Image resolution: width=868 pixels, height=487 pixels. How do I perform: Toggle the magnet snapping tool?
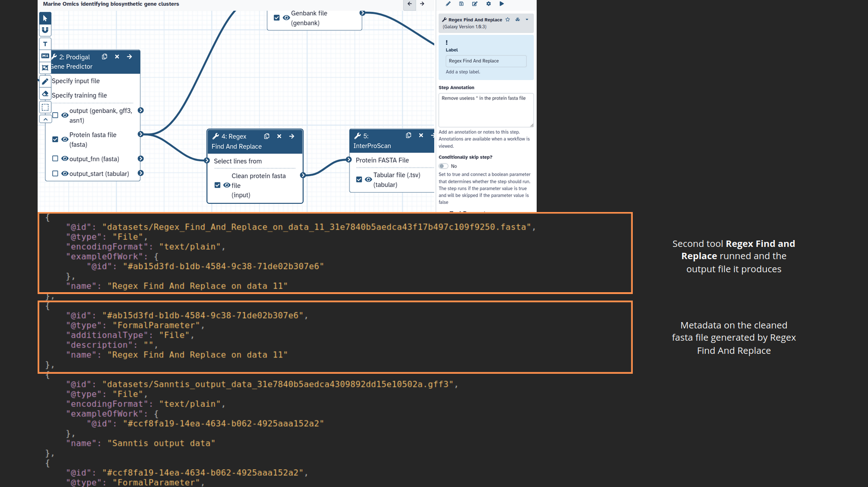point(45,30)
